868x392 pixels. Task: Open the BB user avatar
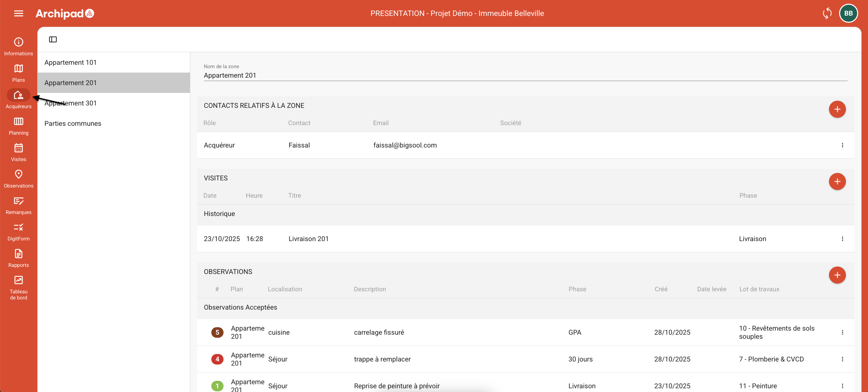(x=848, y=13)
